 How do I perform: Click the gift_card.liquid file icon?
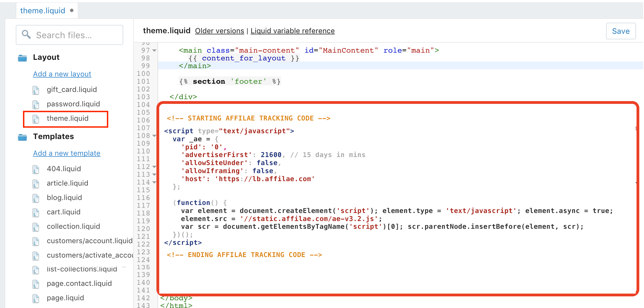point(36,90)
